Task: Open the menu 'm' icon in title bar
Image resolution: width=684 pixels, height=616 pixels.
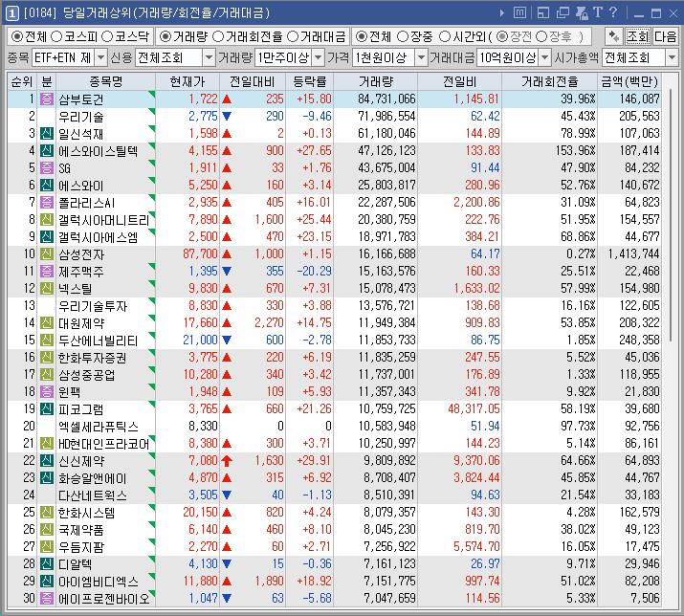Action: point(519,13)
